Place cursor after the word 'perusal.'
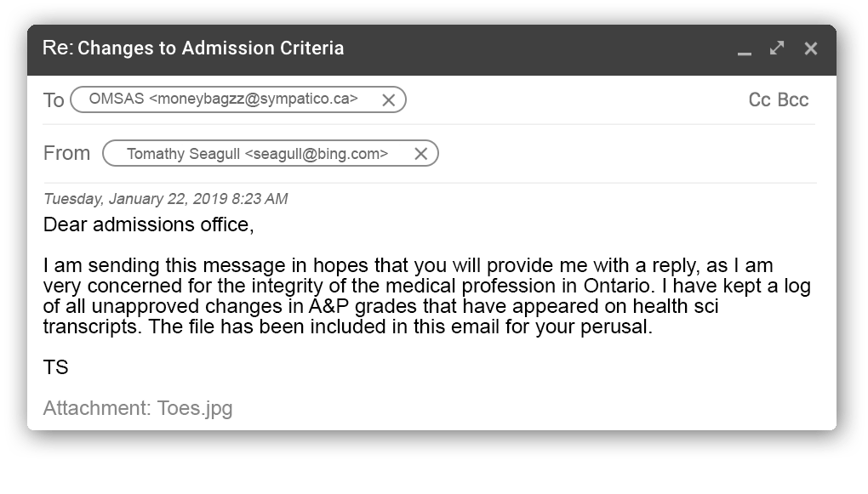This screenshot has height=494, width=868. (655, 327)
